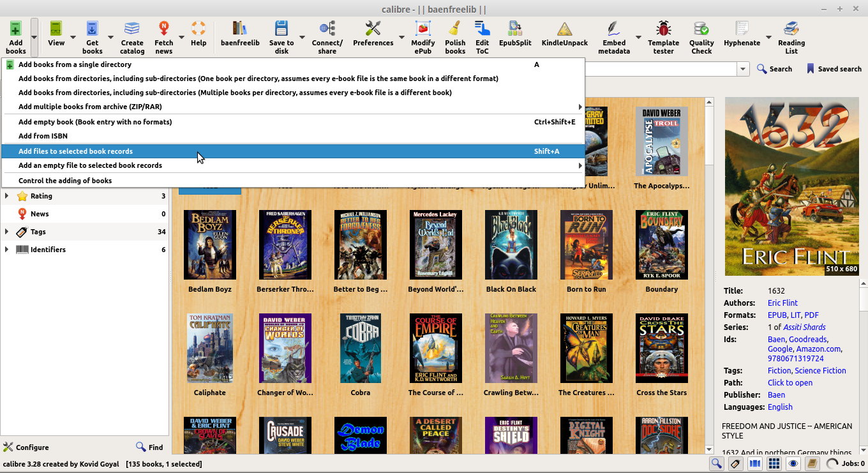Toggle the Cover browser layout button

pos(755,464)
